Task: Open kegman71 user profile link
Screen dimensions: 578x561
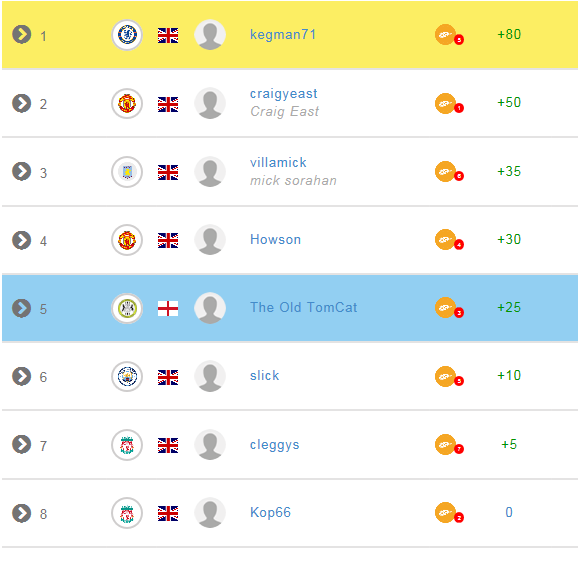Action: [283, 35]
